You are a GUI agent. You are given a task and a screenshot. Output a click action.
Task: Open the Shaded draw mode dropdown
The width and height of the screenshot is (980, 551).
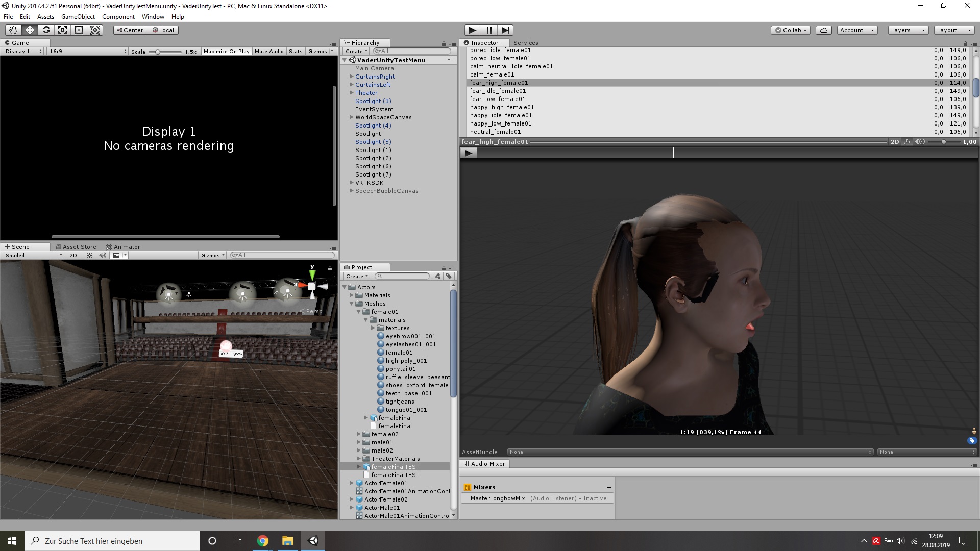33,255
